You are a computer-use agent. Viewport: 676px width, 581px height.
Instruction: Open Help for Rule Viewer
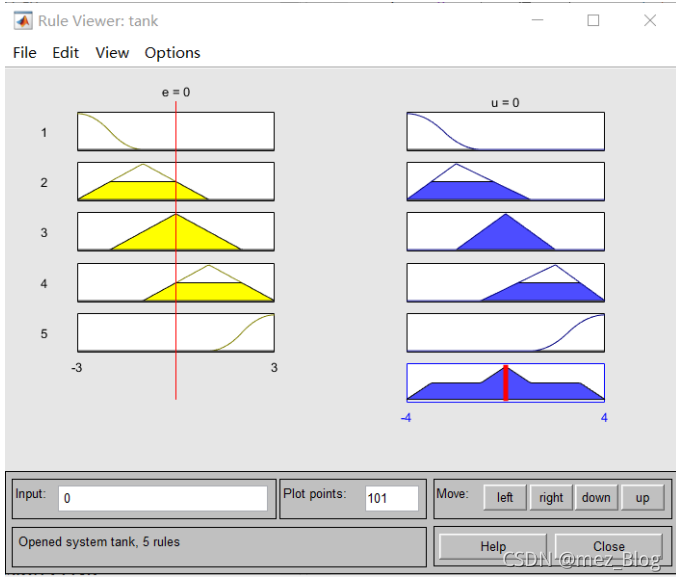pyautogui.click(x=493, y=546)
